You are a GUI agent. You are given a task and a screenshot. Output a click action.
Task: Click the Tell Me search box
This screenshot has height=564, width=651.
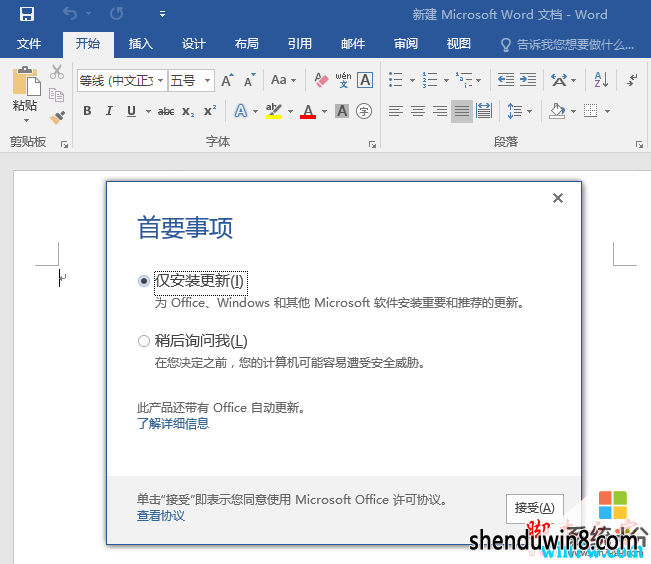568,44
